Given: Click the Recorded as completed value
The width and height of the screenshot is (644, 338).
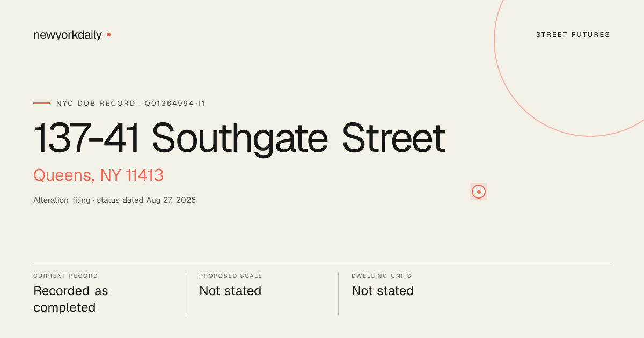Looking at the screenshot, I should coord(71,299).
